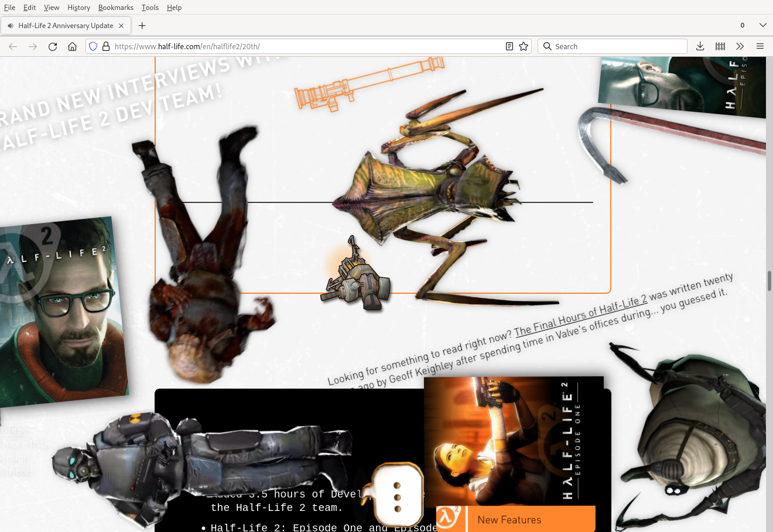Open the Edit menu

pyautogui.click(x=30, y=8)
